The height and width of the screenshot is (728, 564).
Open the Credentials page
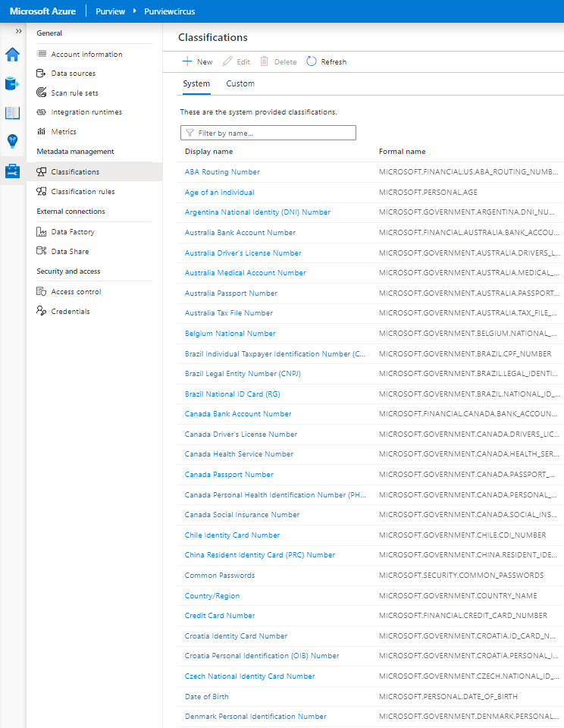pos(70,312)
